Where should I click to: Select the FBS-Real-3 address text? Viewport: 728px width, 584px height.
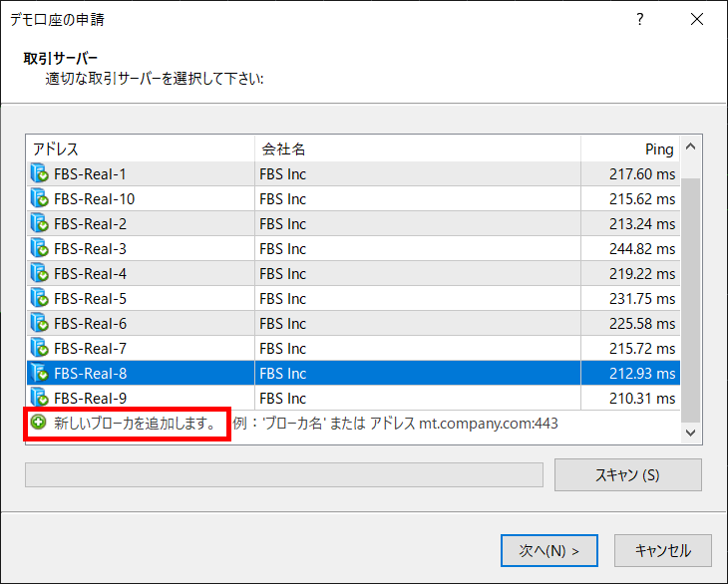tap(90, 249)
